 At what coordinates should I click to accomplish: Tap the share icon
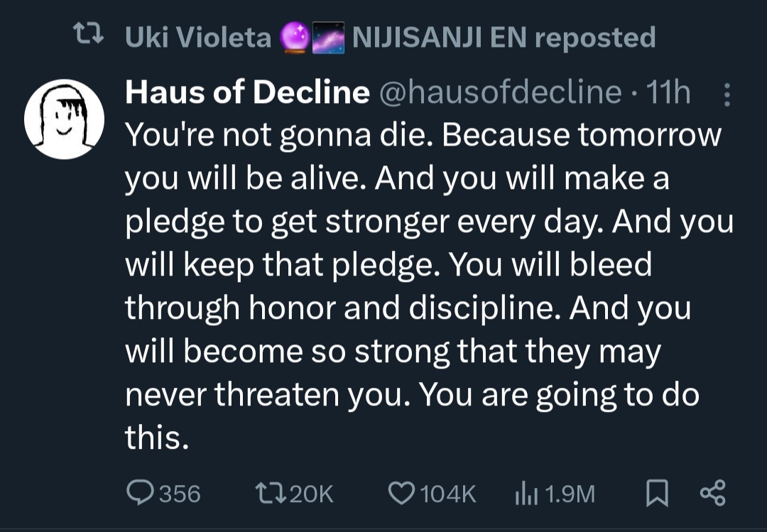713,493
